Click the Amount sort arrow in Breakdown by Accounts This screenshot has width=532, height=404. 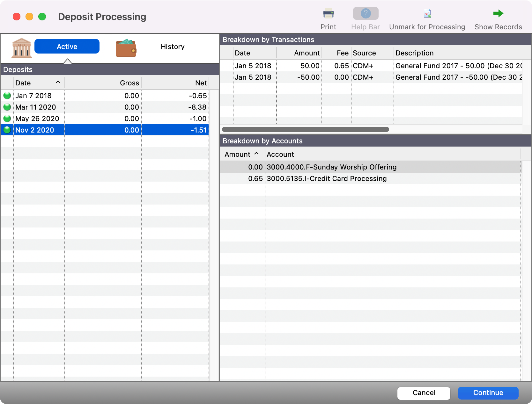coord(256,154)
